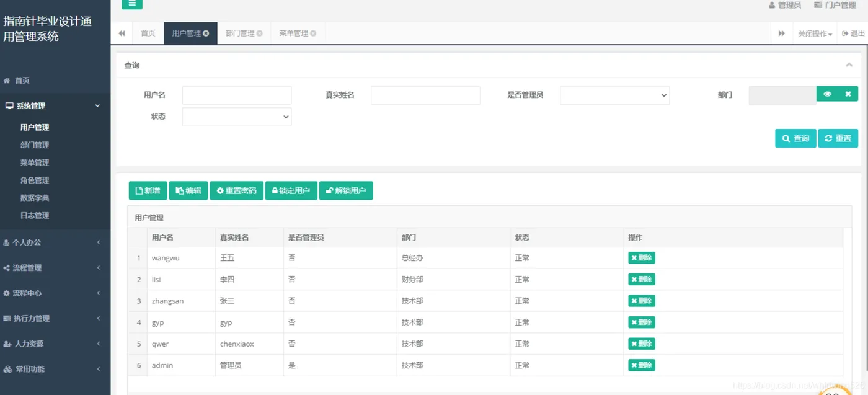Open the 是否管理员 dropdown
868x395 pixels.
(614, 95)
